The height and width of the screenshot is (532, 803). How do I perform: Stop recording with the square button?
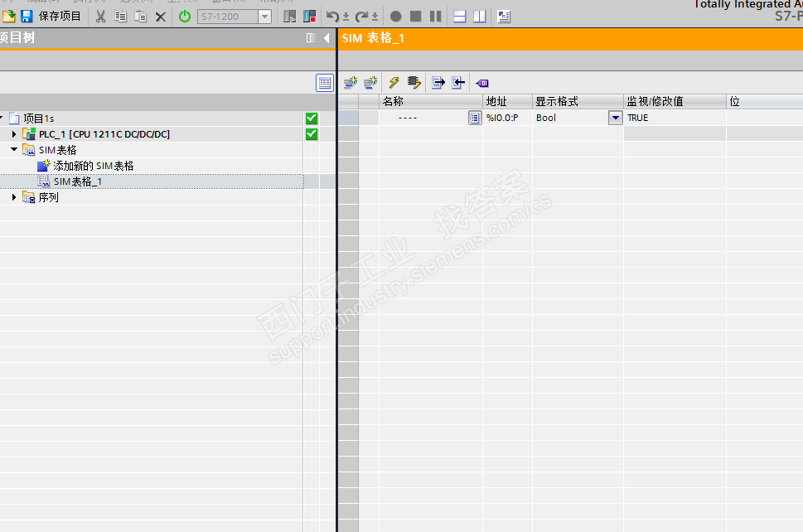tap(416, 17)
